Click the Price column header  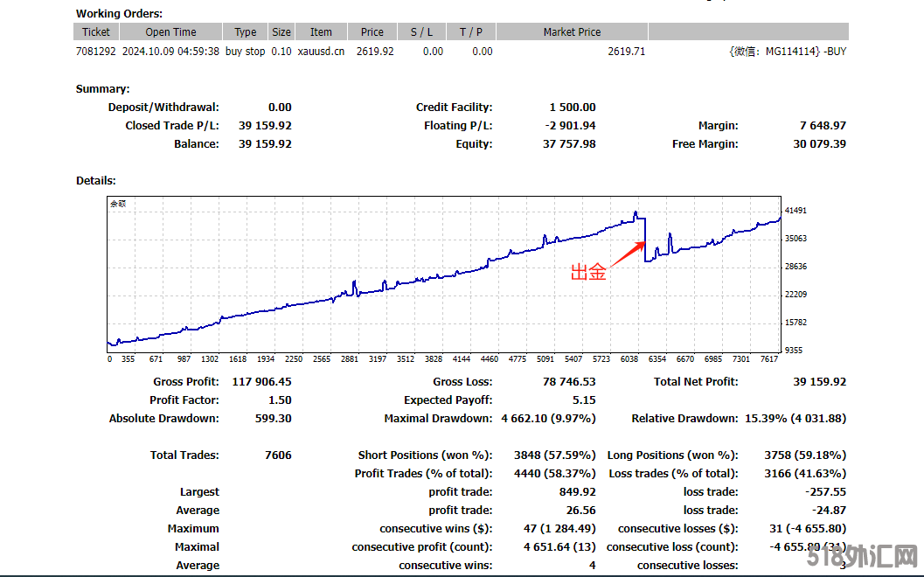(372, 32)
